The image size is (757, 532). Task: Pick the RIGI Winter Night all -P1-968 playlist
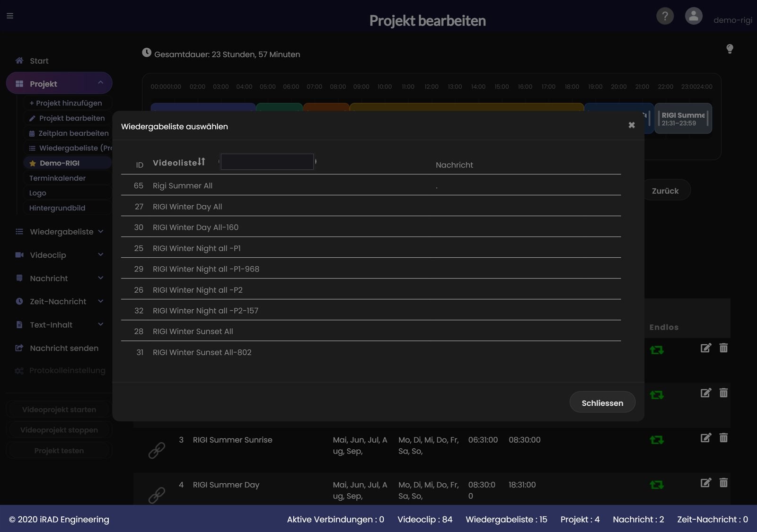pos(371,269)
